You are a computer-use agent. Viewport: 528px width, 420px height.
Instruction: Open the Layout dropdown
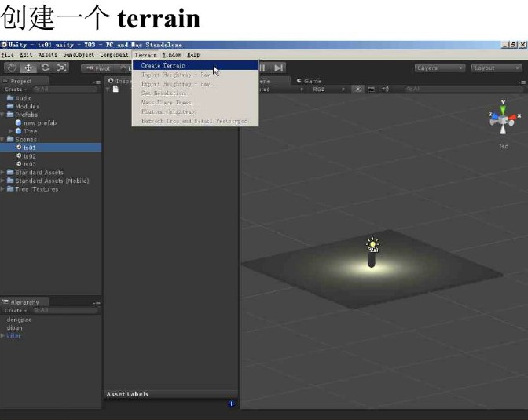(x=497, y=68)
